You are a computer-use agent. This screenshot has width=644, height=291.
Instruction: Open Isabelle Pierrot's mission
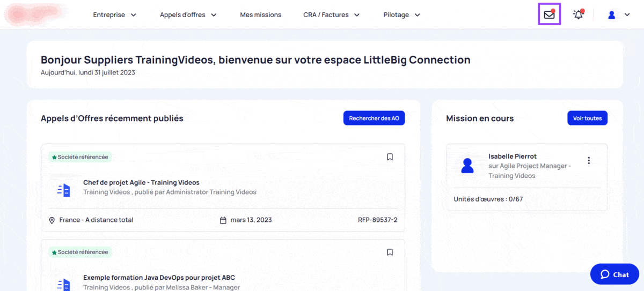[x=527, y=177]
